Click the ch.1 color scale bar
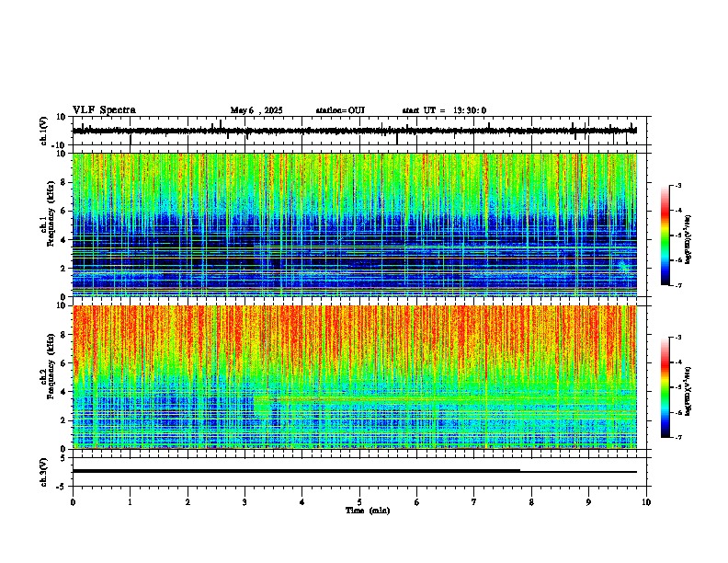 [665, 236]
